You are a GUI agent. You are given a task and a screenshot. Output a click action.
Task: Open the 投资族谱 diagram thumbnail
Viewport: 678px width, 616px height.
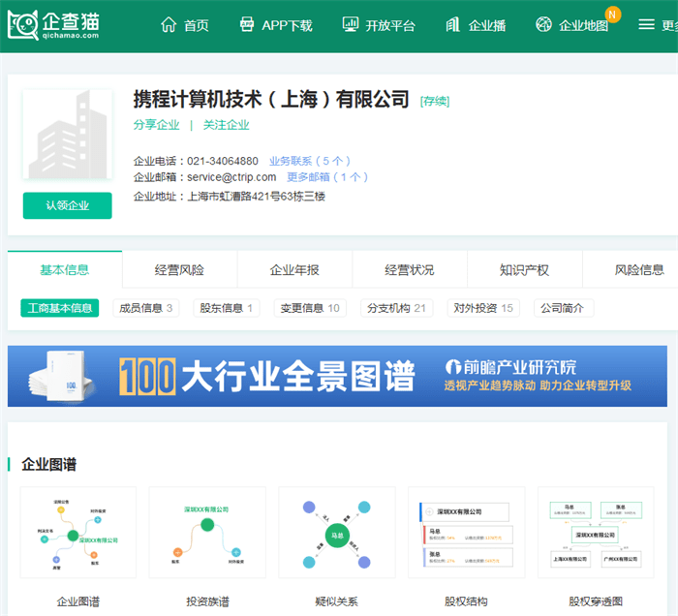[207, 532]
